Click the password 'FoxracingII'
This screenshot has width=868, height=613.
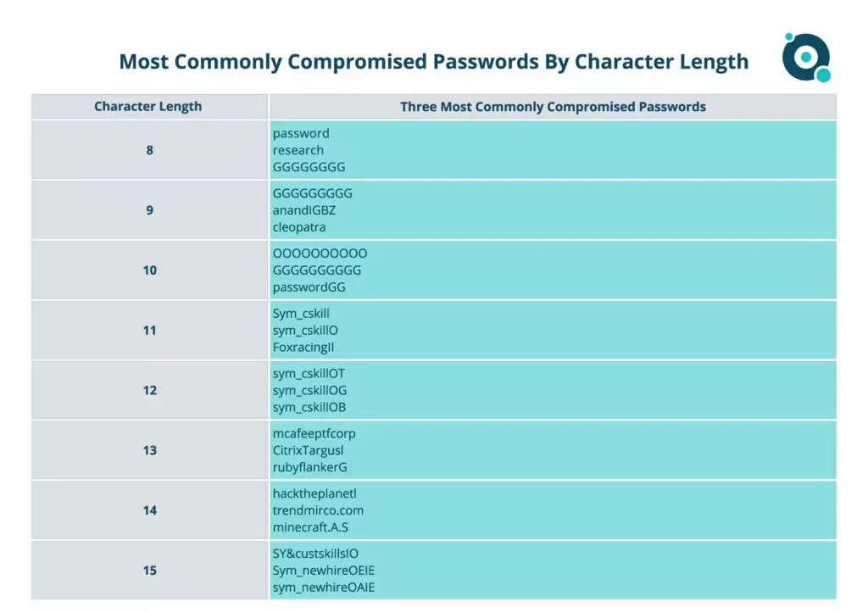[x=303, y=348]
